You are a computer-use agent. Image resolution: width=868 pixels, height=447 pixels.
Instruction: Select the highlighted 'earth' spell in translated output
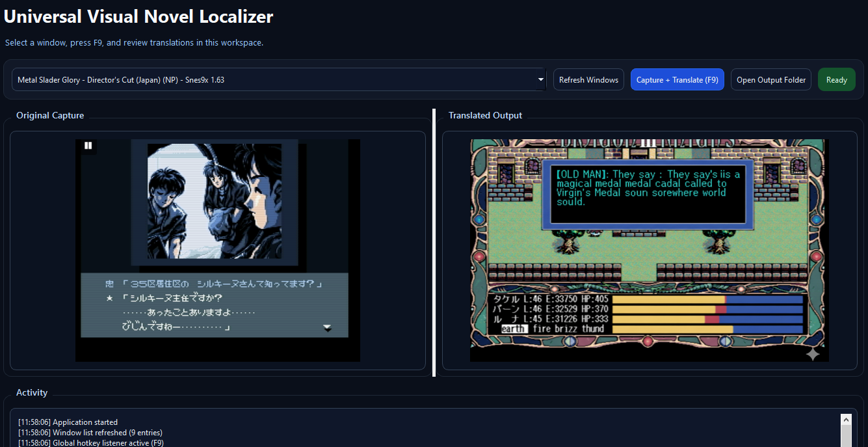pos(514,329)
